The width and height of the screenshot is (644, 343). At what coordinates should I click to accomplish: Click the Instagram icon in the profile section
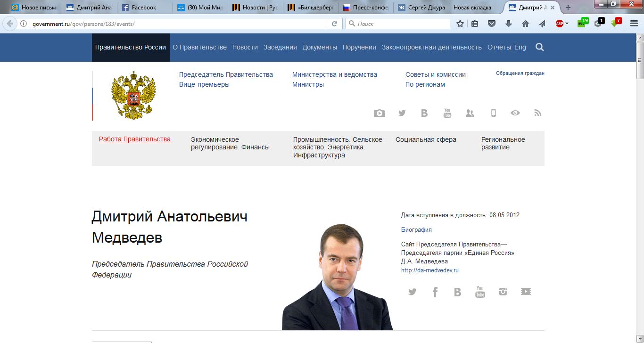[503, 292]
